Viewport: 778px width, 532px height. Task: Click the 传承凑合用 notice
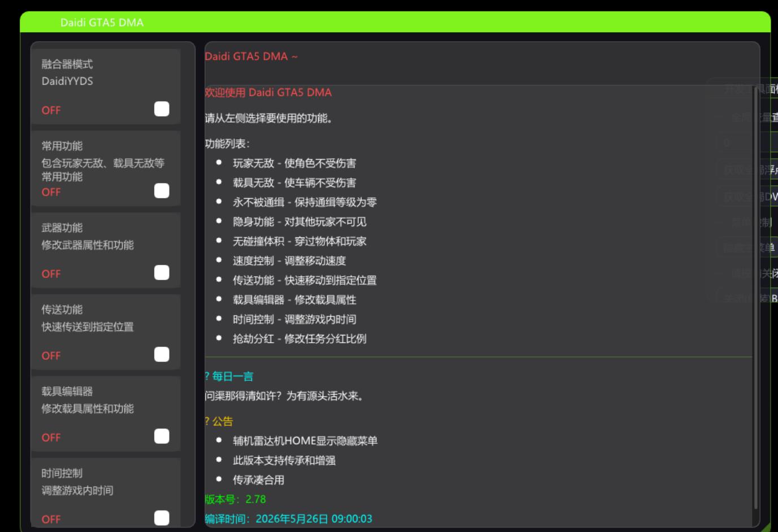point(259,480)
